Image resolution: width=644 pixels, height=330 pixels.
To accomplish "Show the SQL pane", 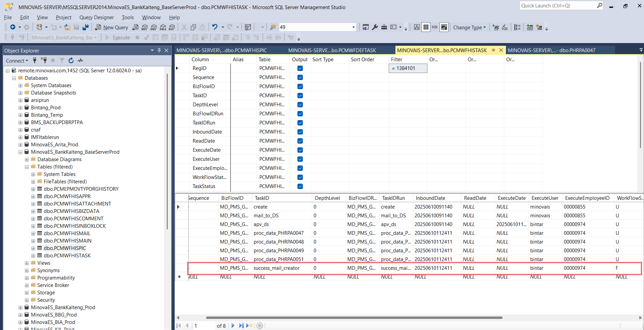I will pos(435,27).
